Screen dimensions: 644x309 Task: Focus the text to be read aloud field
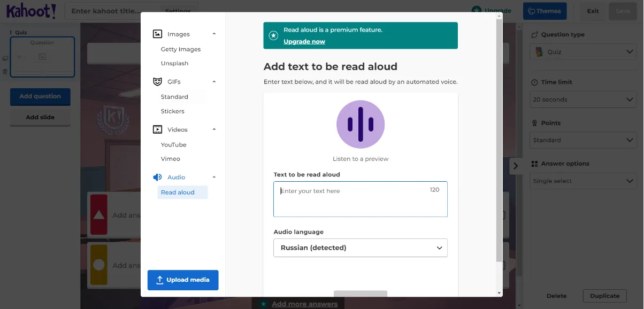pos(361,199)
